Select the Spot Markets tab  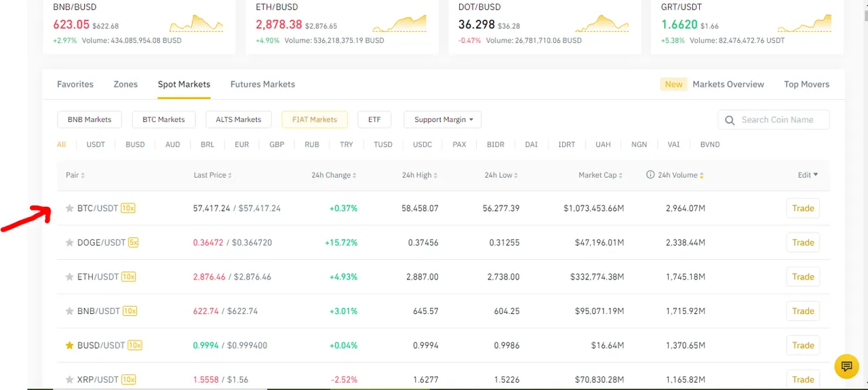(x=184, y=84)
